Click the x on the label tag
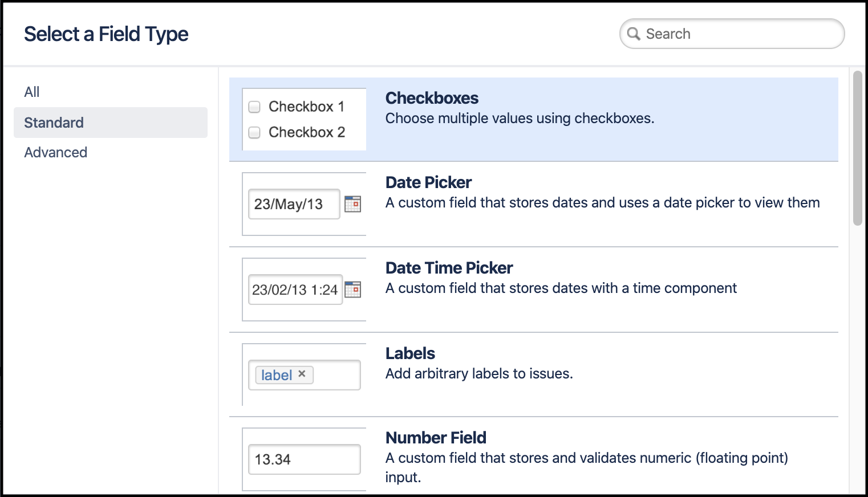 tap(302, 374)
